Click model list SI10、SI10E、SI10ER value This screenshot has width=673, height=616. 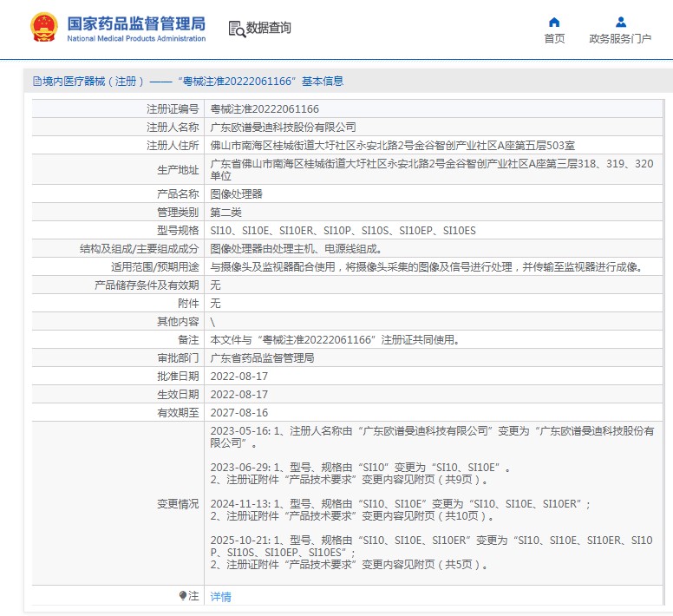pyautogui.click(x=343, y=231)
